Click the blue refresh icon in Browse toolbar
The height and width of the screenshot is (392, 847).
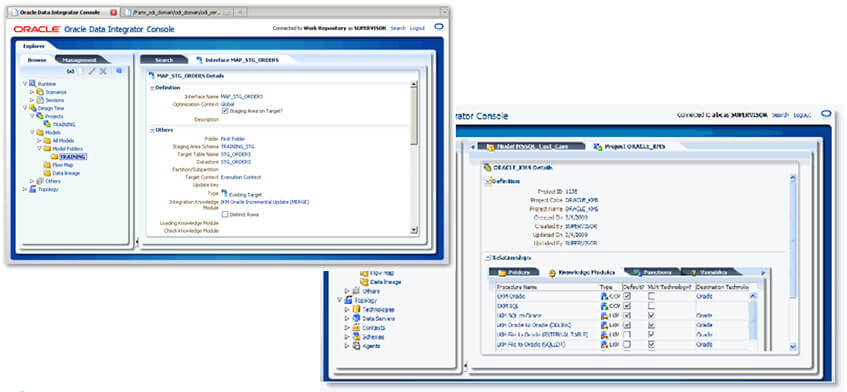[119, 71]
